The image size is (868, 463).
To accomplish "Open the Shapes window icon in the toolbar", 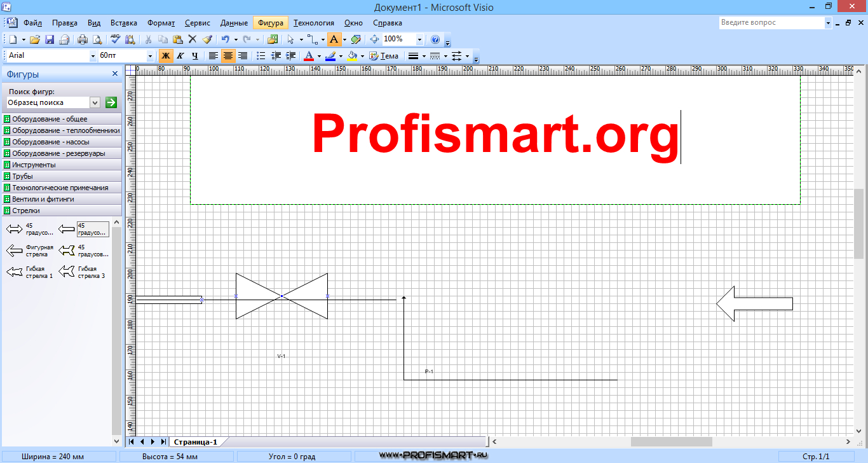I will (272, 39).
